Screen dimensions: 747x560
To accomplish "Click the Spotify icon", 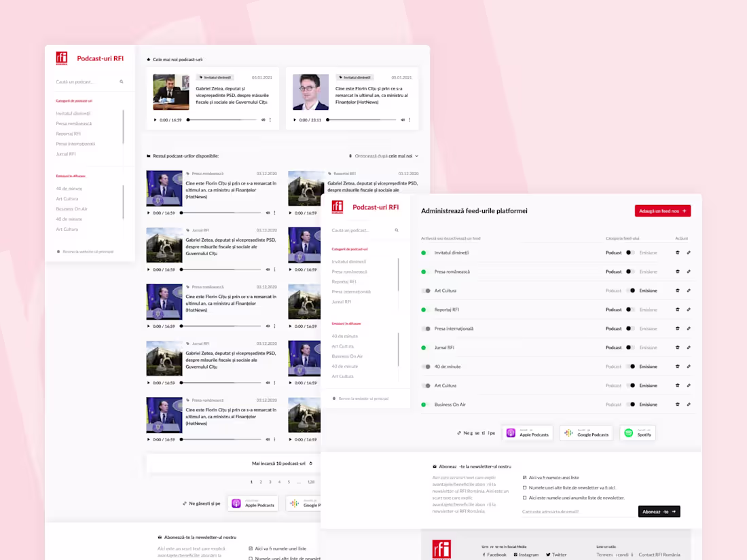I will [x=628, y=432].
